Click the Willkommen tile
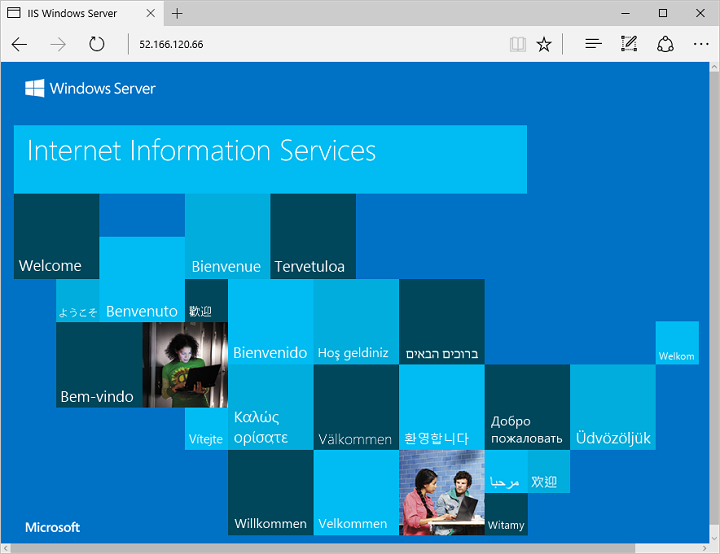The width and height of the screenshot is (720, 554). tap(271, 492)
